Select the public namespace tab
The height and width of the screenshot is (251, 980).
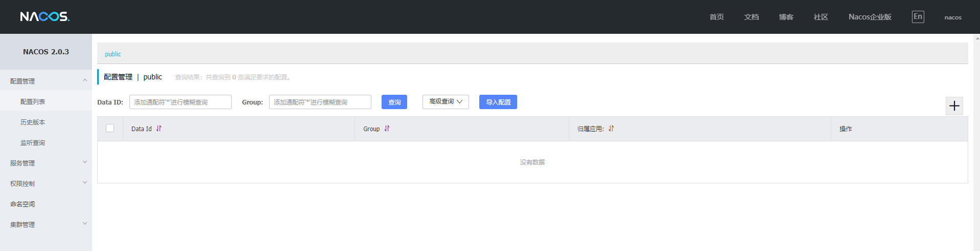click(113, 54)
